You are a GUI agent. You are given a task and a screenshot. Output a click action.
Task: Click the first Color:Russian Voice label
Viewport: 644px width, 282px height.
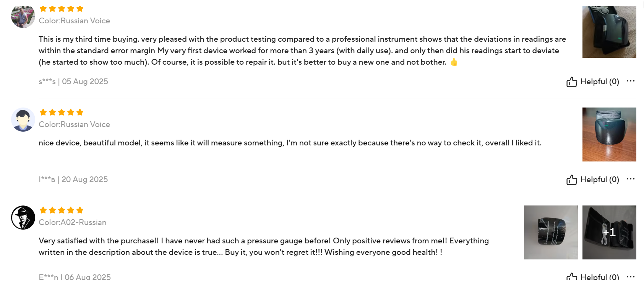(x=75, y=21)
